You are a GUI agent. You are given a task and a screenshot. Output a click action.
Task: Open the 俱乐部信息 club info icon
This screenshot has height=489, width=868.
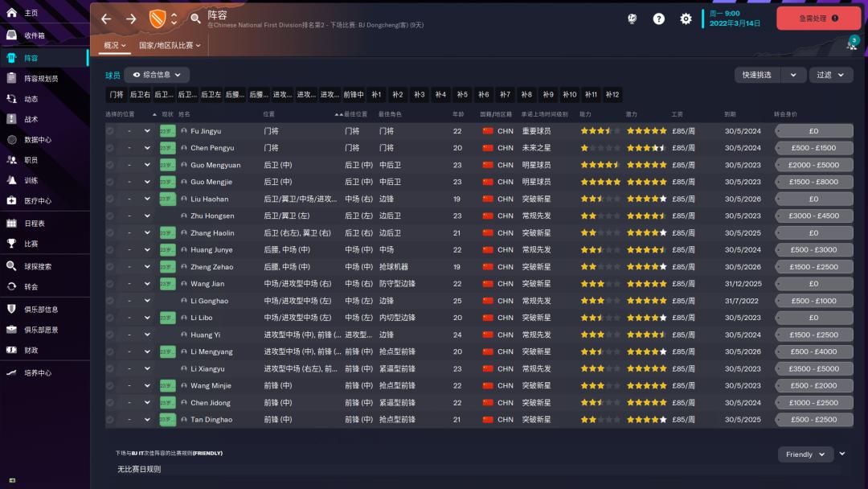tap(11, 309)
